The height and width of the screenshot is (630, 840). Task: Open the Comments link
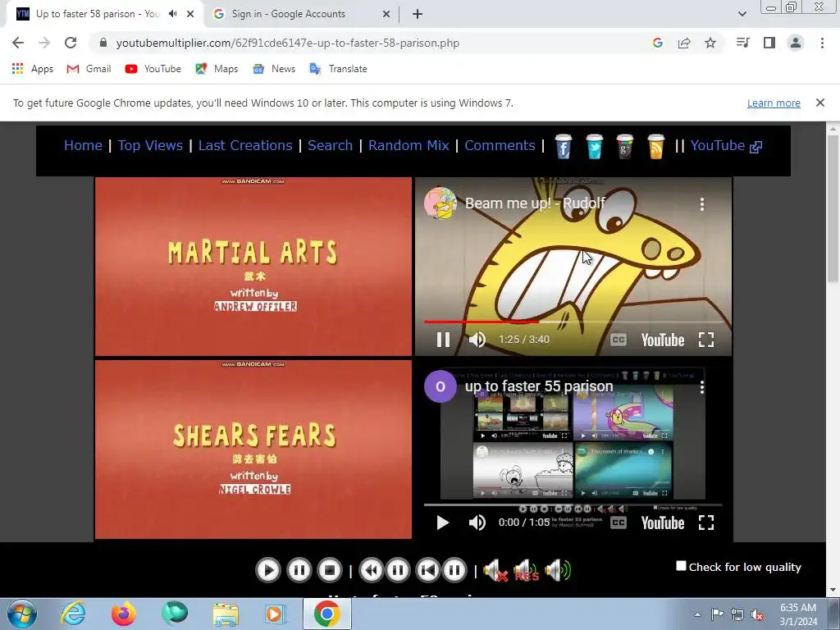500,145
